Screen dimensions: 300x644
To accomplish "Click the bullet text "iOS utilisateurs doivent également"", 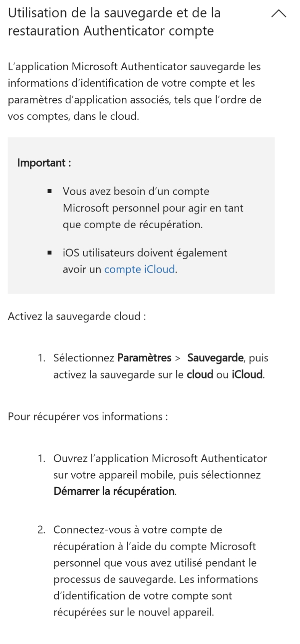I will pos(145,253).
